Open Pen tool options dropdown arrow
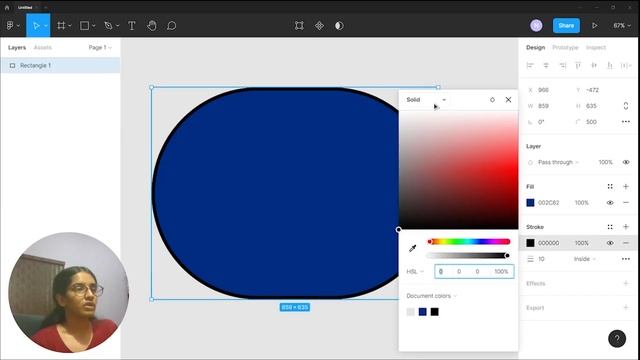Screen dimensions: 640x360 coord(118,26)
